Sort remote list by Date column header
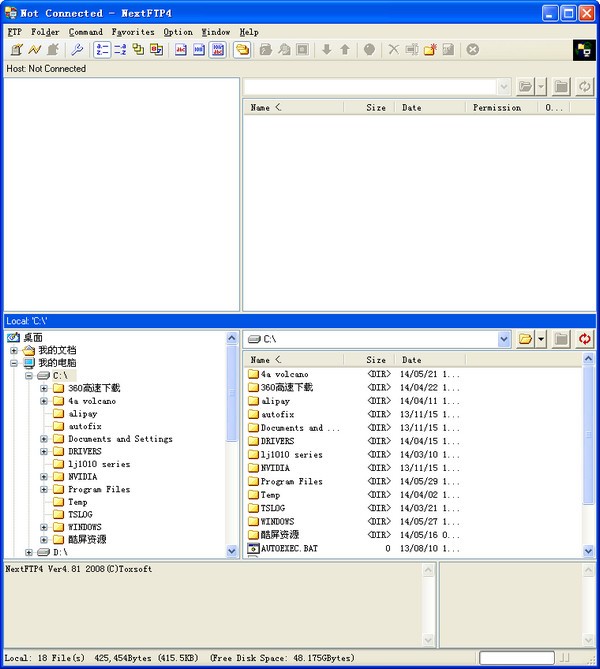 point(430,108)
